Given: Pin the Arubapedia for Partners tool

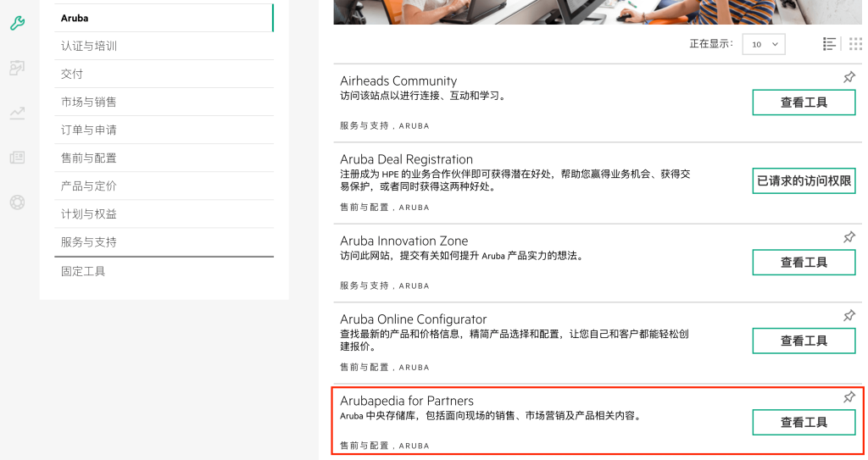Looking at the screenshot, I should [849, 397].
